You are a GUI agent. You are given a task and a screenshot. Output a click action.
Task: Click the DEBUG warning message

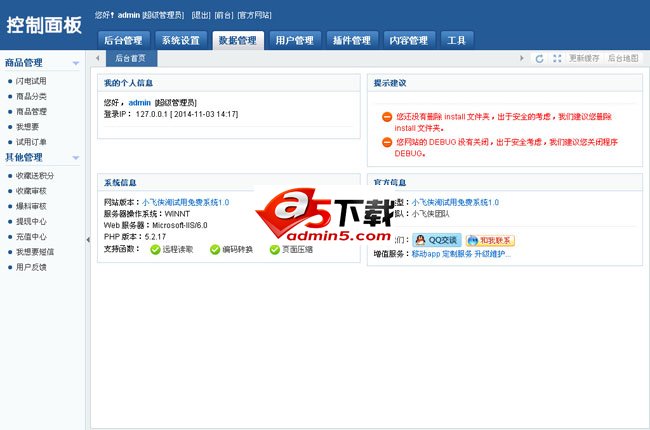click(x=506, y=148)
